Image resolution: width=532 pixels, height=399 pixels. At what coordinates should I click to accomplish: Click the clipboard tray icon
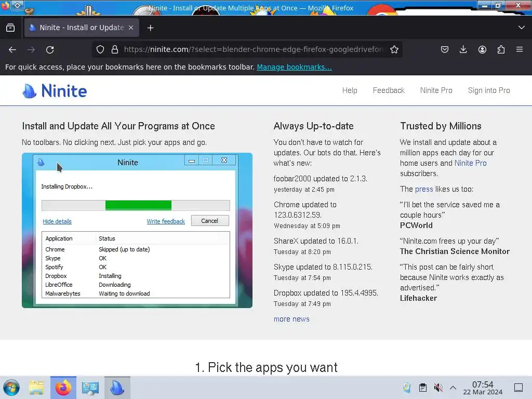(423, 388)
